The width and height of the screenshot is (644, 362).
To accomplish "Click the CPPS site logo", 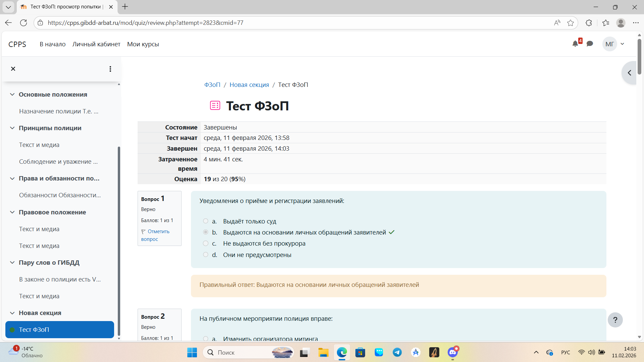I will click(x=17, y=44).
